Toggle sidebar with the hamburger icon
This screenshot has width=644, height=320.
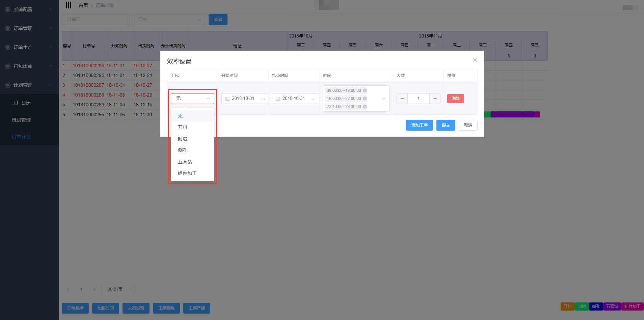[x=69, y=5]
